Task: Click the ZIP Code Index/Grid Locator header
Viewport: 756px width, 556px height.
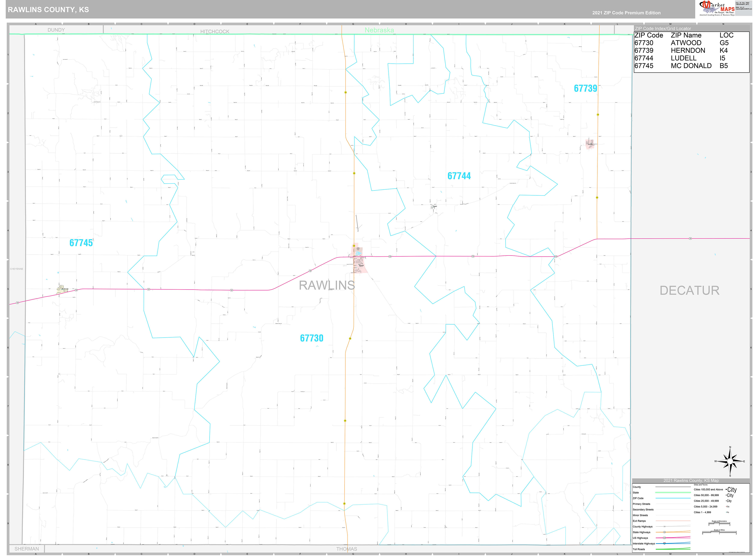Action: [x=663, y=29]
